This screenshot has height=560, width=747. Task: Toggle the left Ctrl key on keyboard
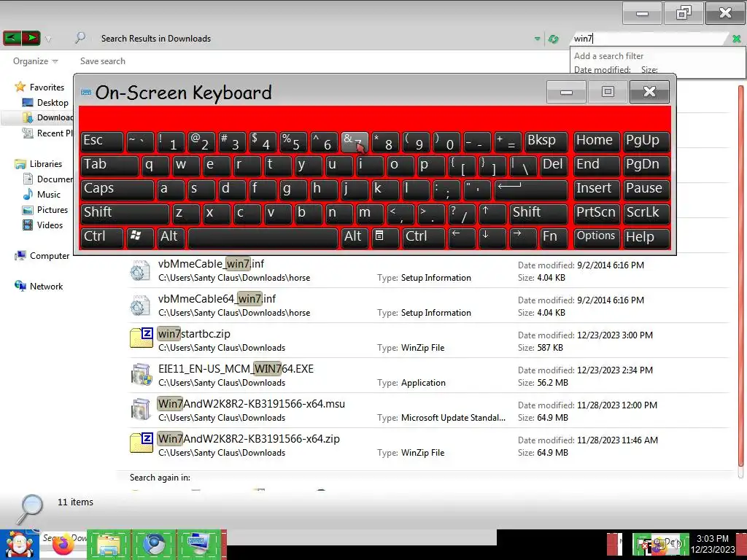102,237
